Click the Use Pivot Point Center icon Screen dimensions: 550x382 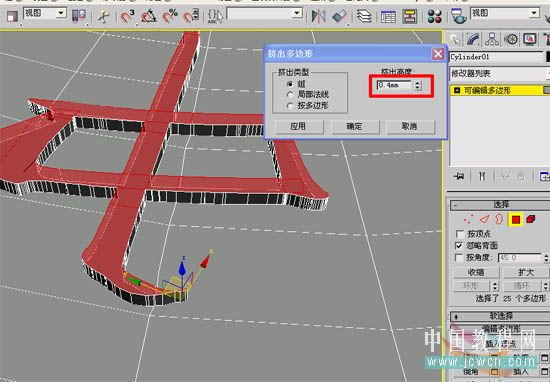79,16
